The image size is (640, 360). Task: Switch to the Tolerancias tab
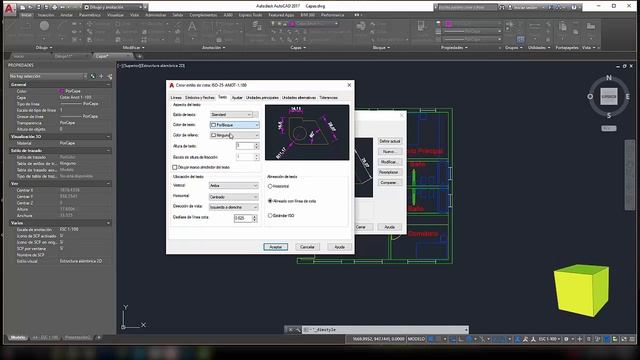(328, 98)
